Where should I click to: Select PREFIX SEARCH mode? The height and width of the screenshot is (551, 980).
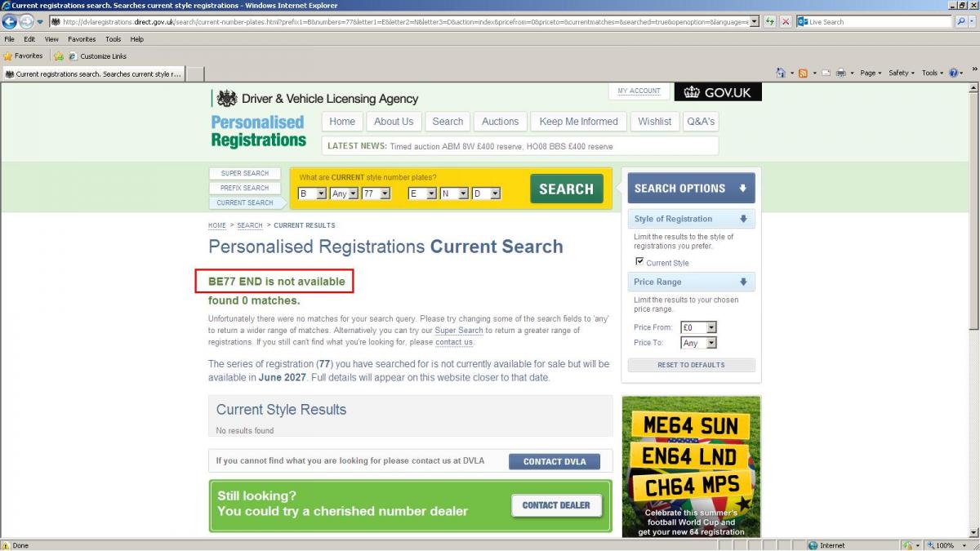(245, 188)
